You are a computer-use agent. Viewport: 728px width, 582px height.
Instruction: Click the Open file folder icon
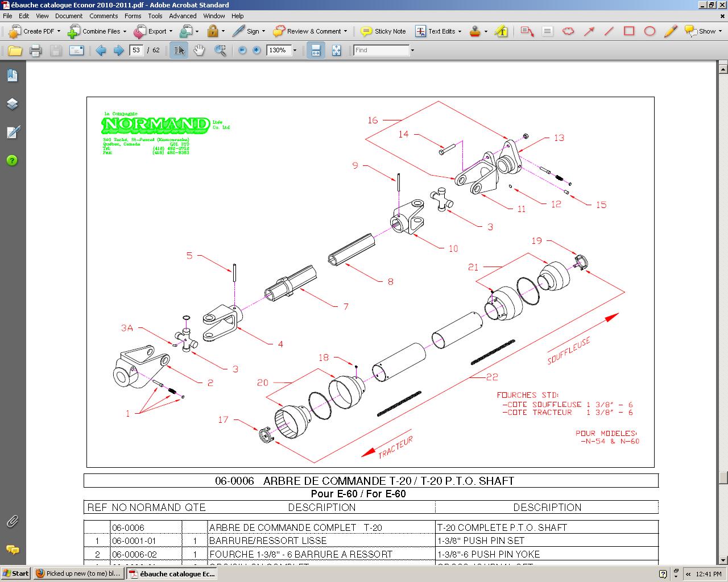(15, 51)
